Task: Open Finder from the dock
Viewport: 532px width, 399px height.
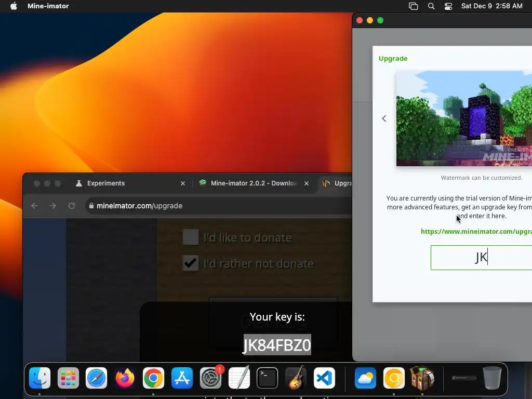Action: coord(39,378)
